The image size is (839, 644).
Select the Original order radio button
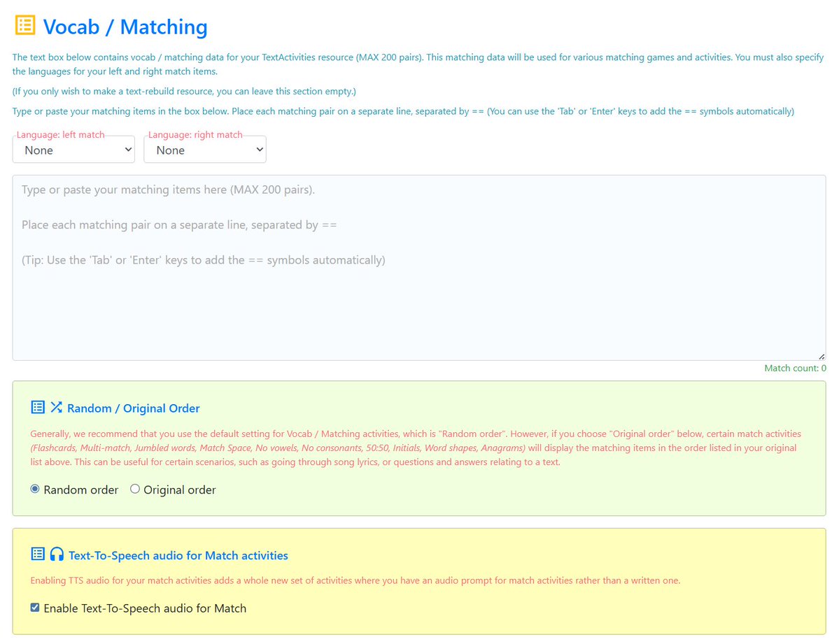tap(135, 489)
